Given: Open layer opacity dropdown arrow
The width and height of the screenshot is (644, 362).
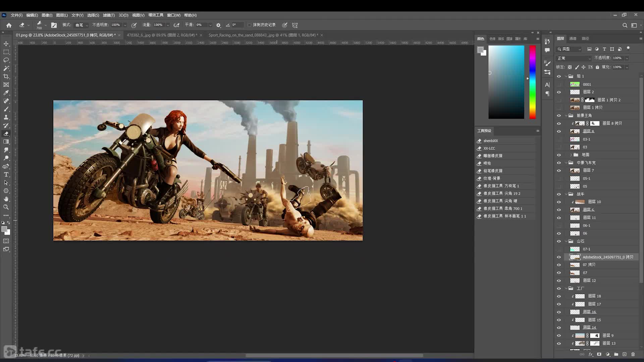Looking at the screenshot, I should pos(627,58).
